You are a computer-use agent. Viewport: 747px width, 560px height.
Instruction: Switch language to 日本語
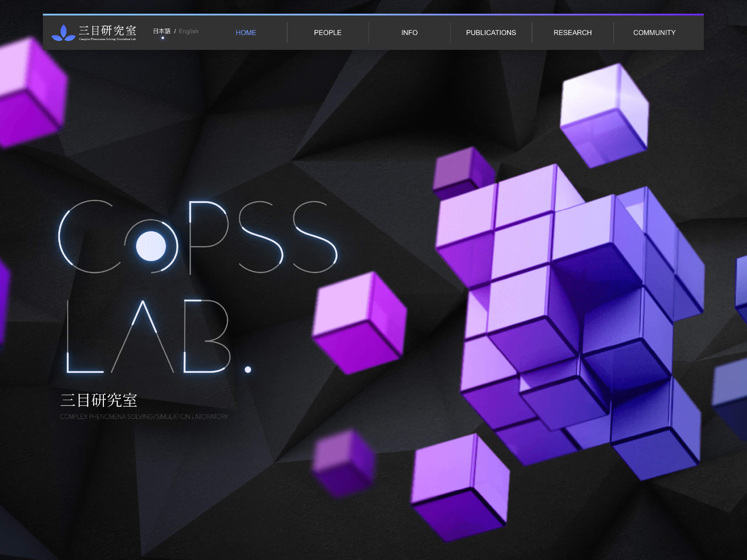tap(162, 32)
